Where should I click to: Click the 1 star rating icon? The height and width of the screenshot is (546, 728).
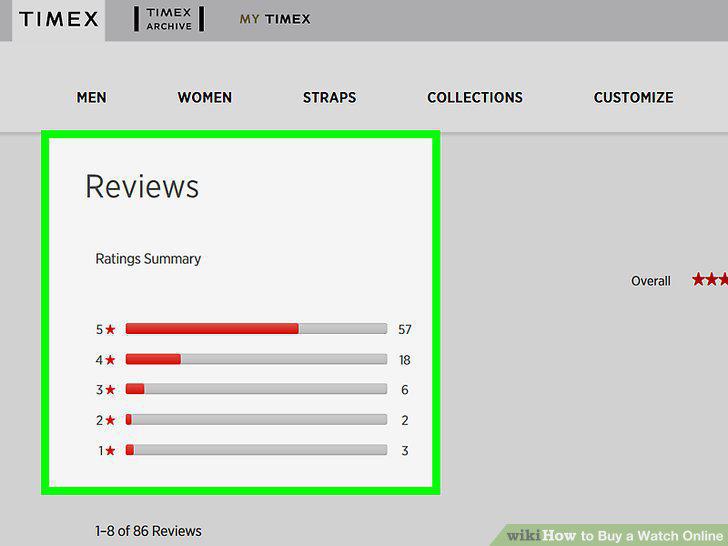(x=110, y=450)
